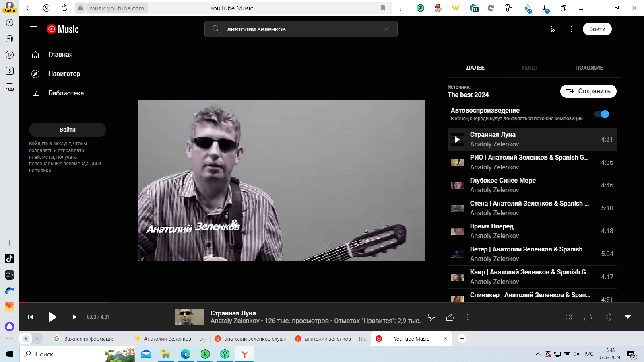644x362 pixels.
Task: Open Alice assistant in the browser side panel
Action: tap(10, 326)
